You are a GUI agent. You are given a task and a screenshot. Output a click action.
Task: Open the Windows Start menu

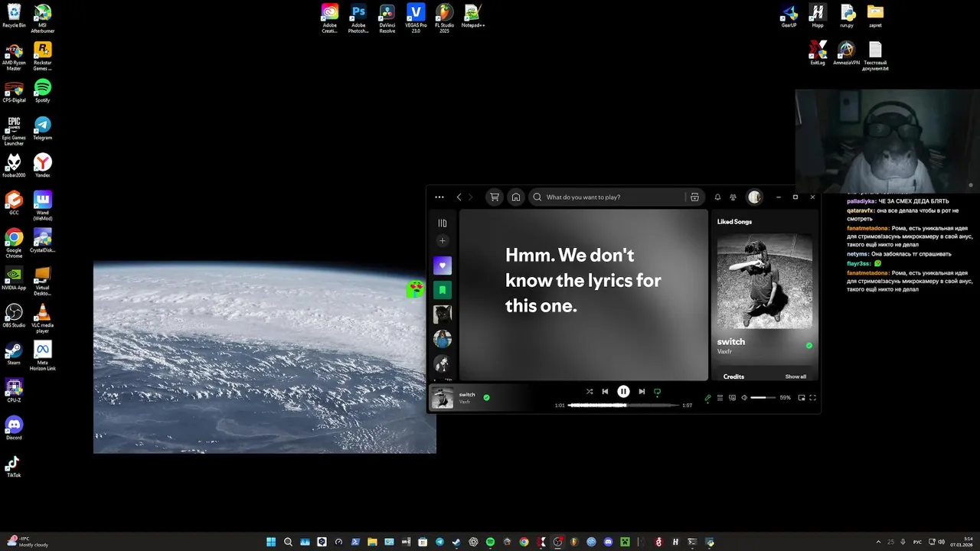271,542
